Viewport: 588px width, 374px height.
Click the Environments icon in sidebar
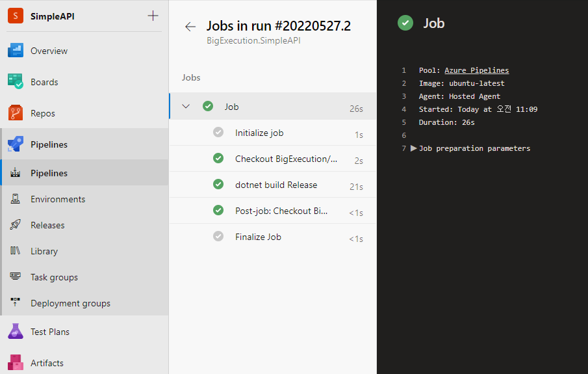(16, 198)
